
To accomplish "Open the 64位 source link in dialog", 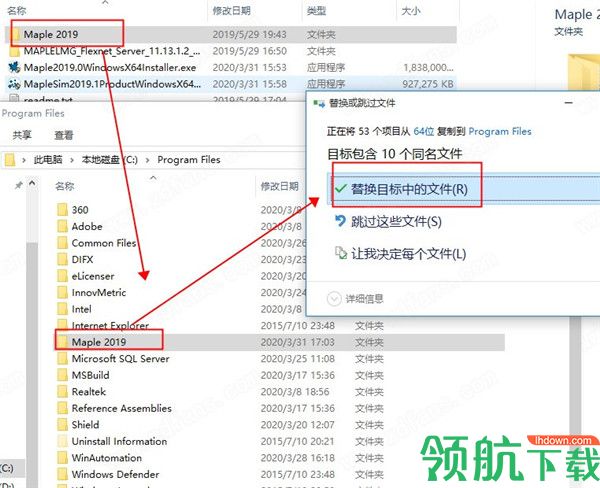I will pyautogui.click(x=424, y=132).
